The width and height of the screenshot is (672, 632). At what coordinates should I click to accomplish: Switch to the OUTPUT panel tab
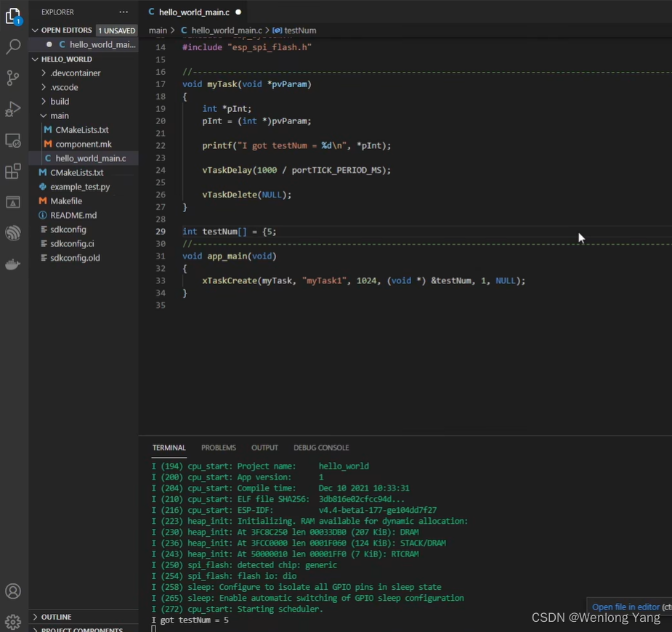click(264, 447)
